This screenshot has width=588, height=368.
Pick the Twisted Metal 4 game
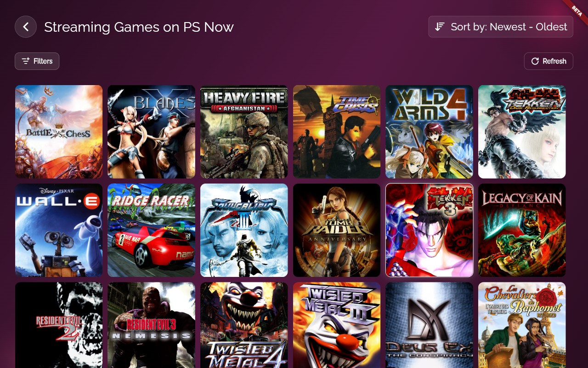[x=244, y=325]
